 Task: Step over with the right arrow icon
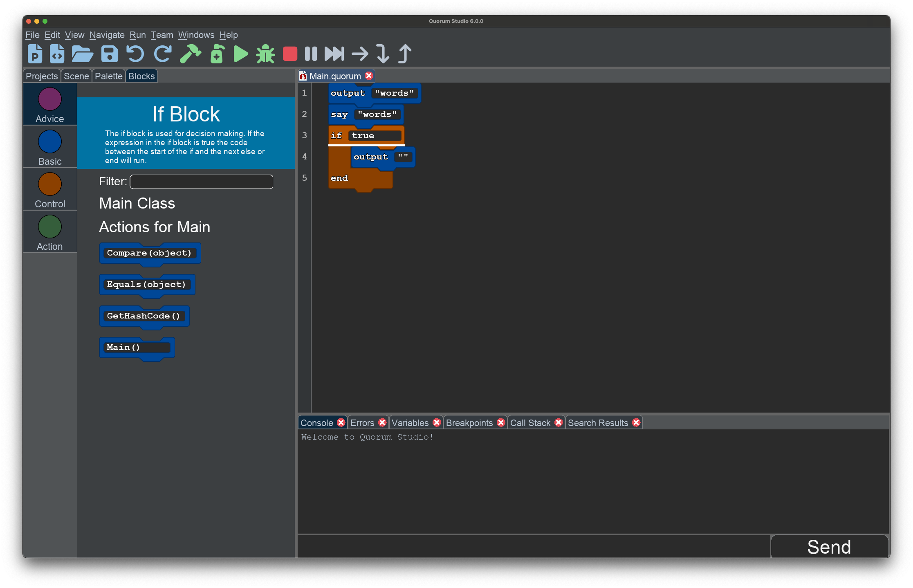(x=360, y=54)
